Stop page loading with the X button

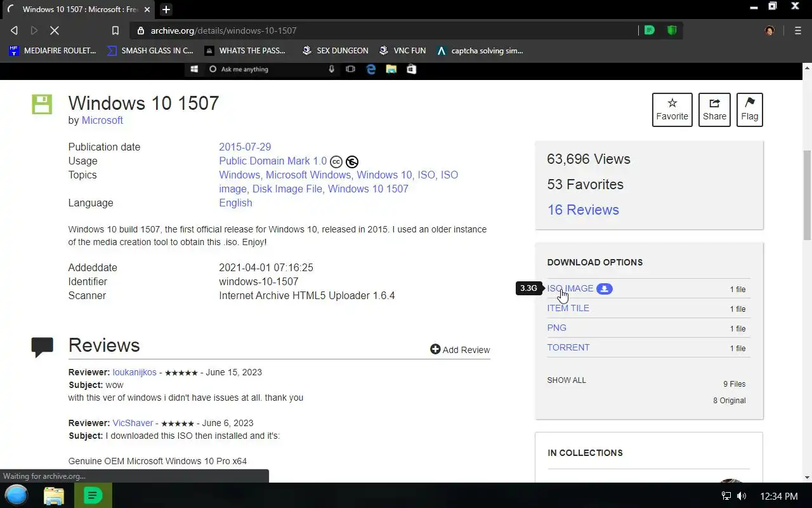coord(55,30)
